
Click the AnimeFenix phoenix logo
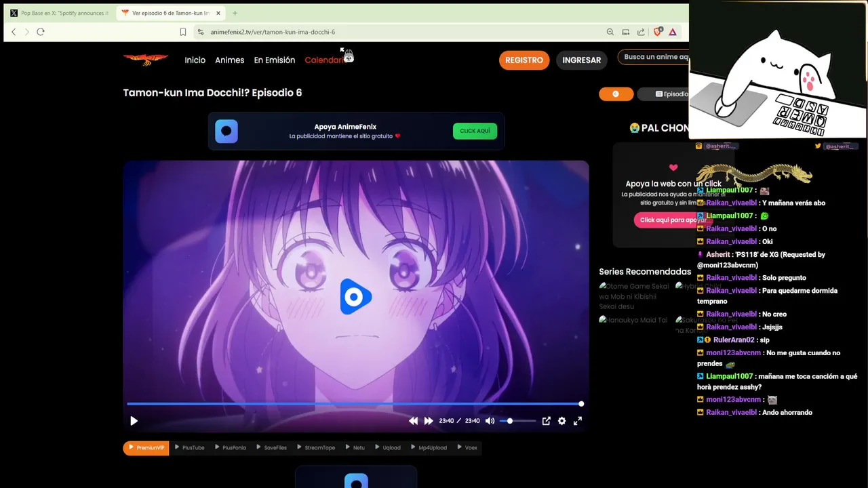[x=146, y=60]
